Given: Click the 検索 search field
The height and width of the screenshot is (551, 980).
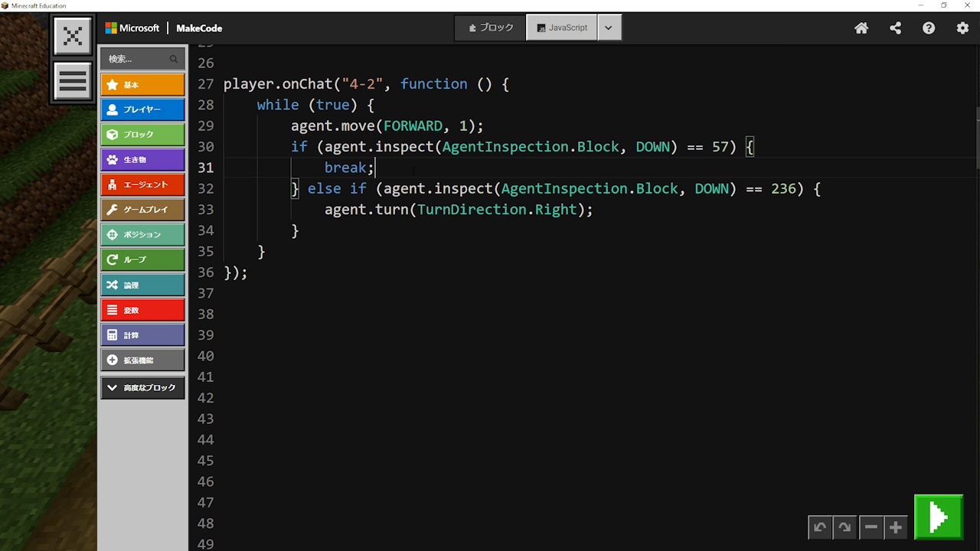Looking at the screenshot, I should pyautogui.click(x=138, y=59).
